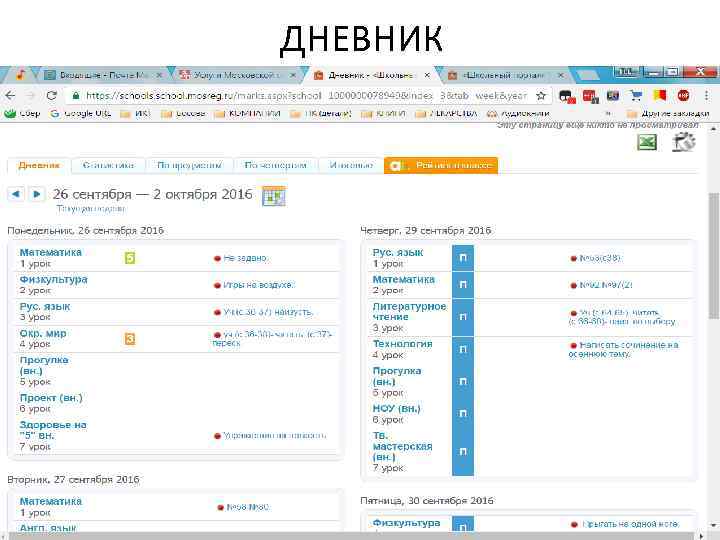Open Thursday's Технология lesson
This screenshot has width=720, height=540.
(402, 344)
